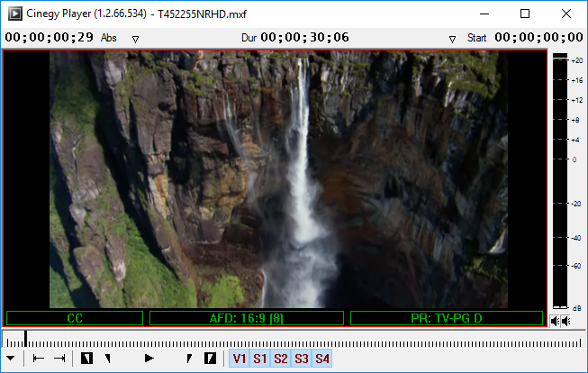Click the PR: TV-PG D rating indicator
Viewport: 588px width, 373px height.
447,318
